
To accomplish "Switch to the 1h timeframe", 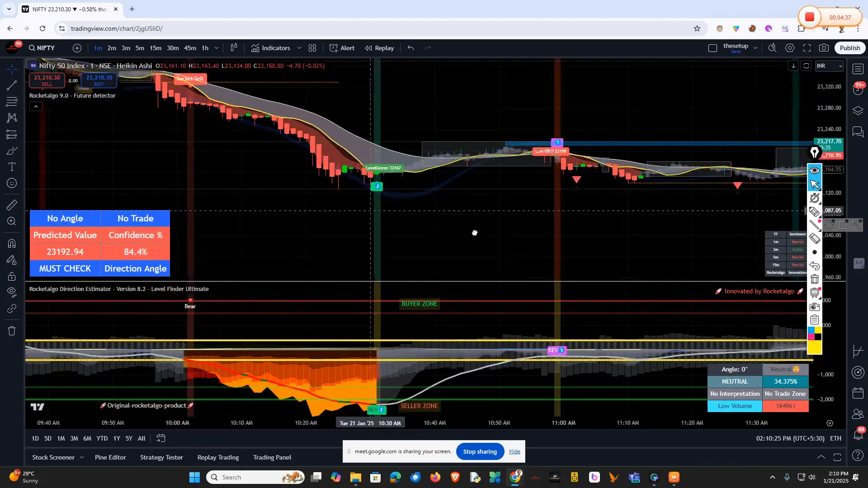I will pyautogui.click(x=205, y=48).
